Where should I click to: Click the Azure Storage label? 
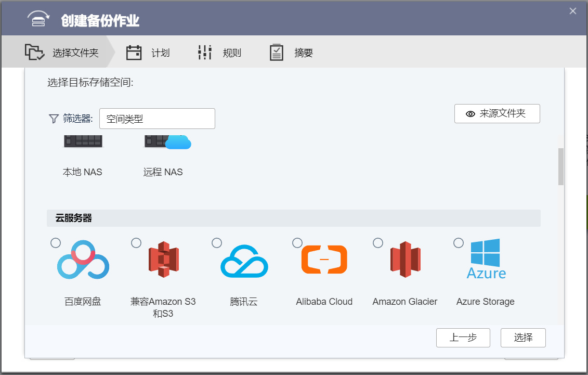[x=486, y=302]
